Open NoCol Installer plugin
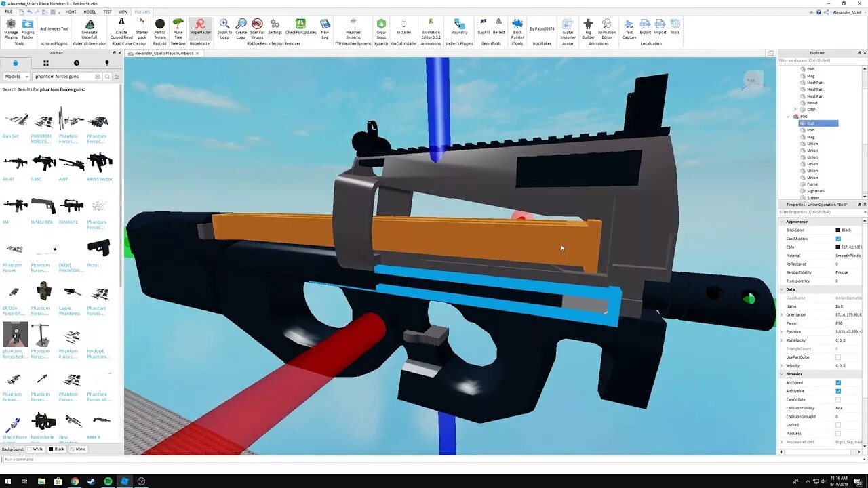 [x=403, y=27]
